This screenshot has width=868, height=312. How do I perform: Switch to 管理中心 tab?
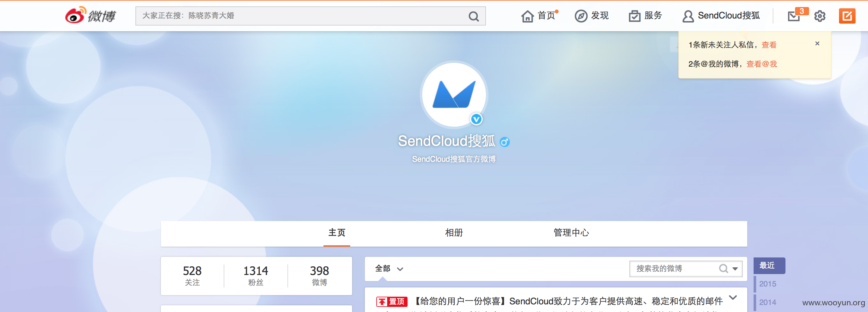(571, 233)
